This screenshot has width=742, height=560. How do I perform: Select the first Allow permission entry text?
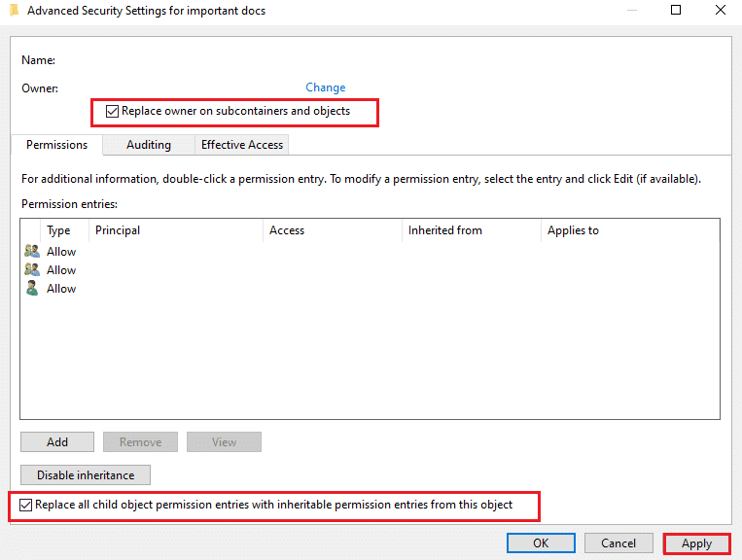(x=61, y=252)
